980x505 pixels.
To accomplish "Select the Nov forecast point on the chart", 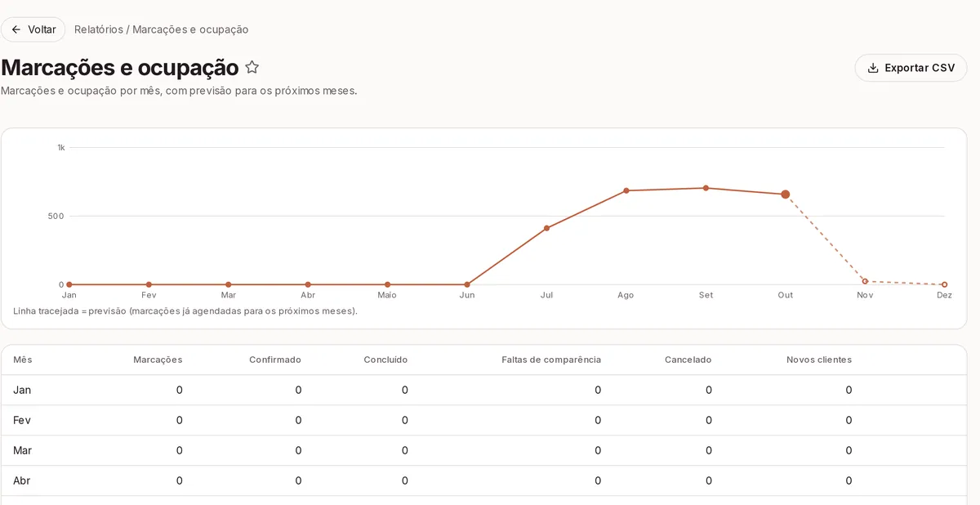I will pos(865,281).
